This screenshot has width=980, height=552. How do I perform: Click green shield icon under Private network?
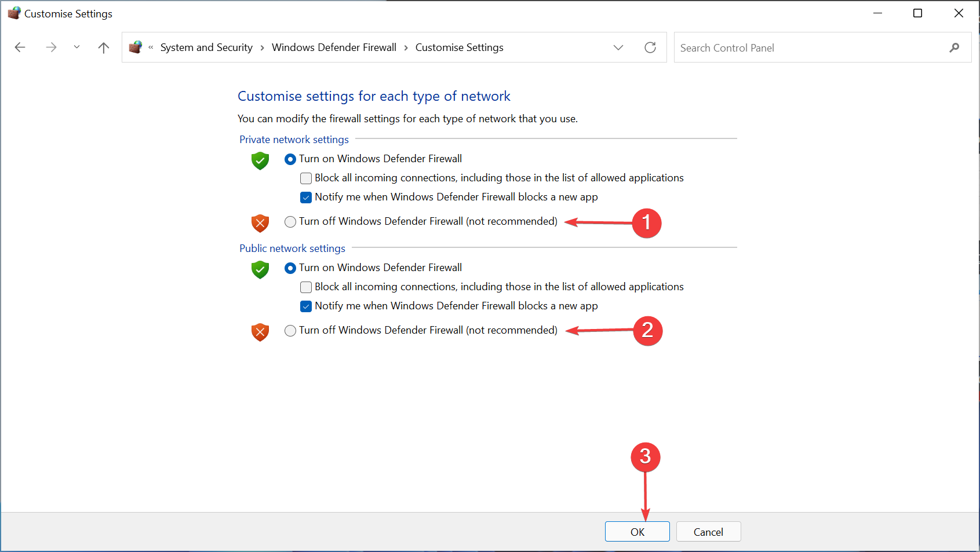260,160
